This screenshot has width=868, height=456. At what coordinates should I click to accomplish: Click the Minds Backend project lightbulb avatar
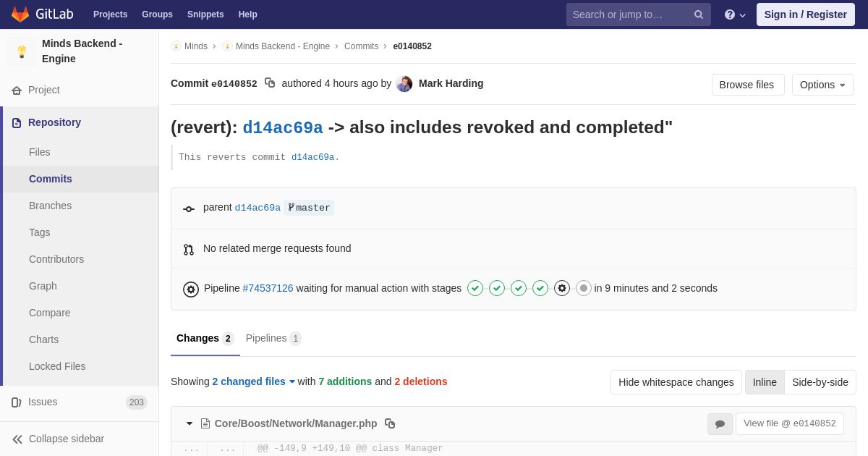coord(22,51)
